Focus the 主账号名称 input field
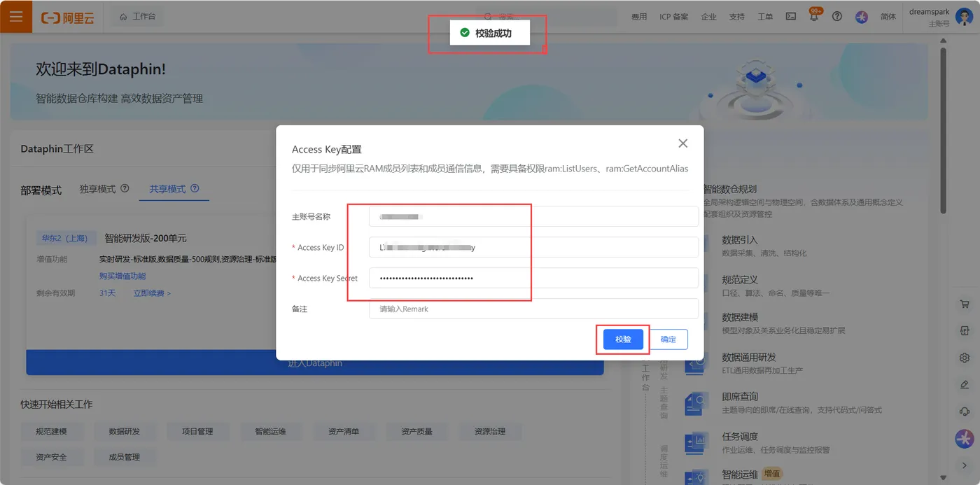The image size is (980, 485). coord(533,217)
